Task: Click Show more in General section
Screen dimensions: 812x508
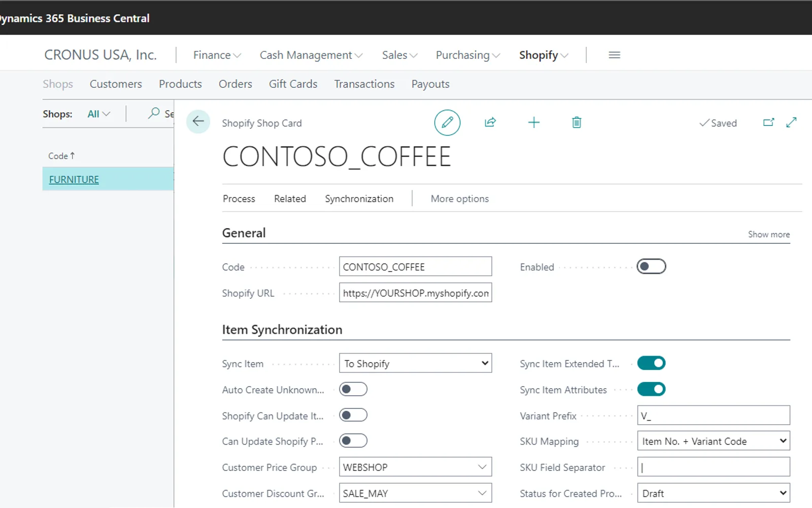Action: pos(769,234)
